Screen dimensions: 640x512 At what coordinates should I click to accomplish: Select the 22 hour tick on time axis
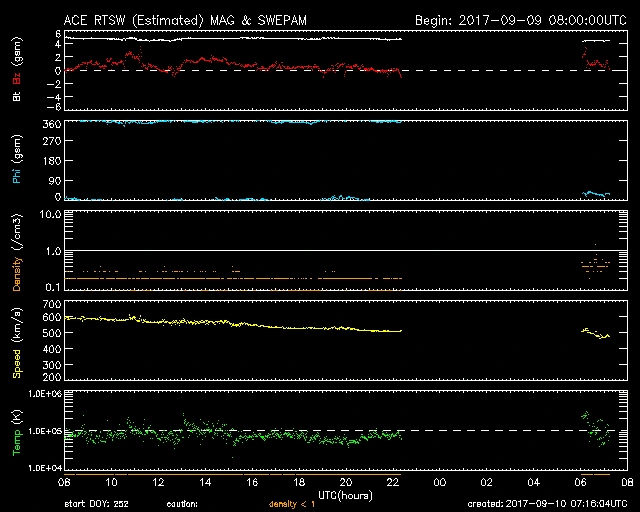pyautogui.click(x=393, y=481)
